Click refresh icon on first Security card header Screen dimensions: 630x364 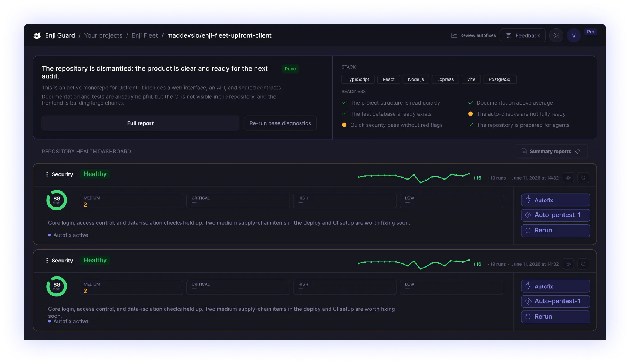(583, 178)
